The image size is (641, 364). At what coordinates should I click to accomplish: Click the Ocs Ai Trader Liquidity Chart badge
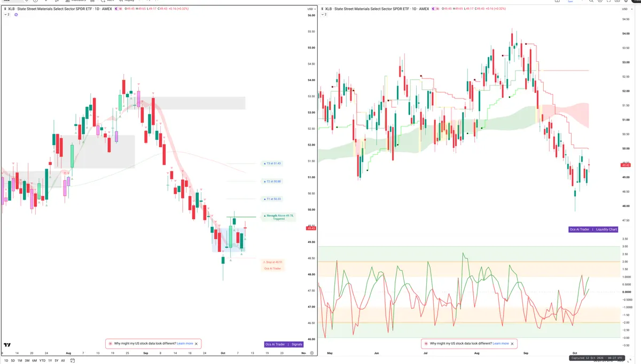(x=593, y=229)
